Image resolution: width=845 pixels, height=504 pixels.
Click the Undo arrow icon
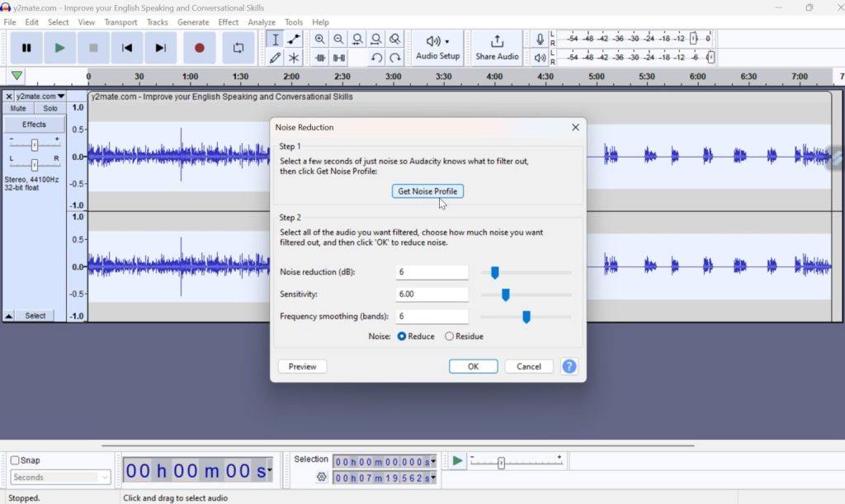pos(378,58)
